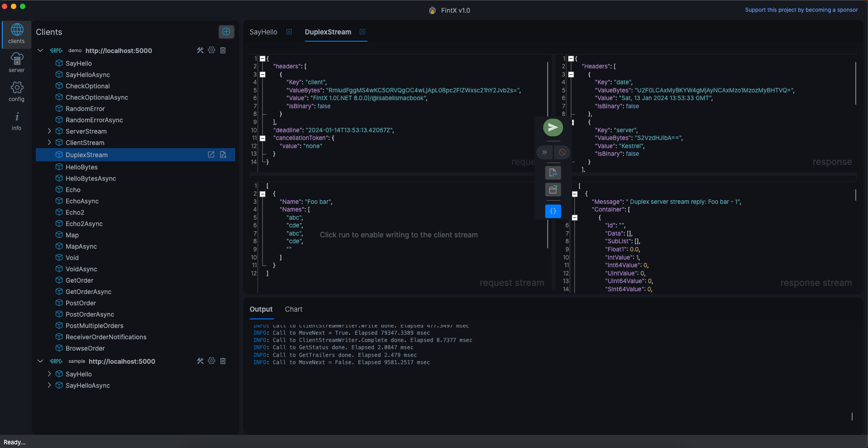Open settings gear for sample client
The image size is (868, 448).
[212, 361]
